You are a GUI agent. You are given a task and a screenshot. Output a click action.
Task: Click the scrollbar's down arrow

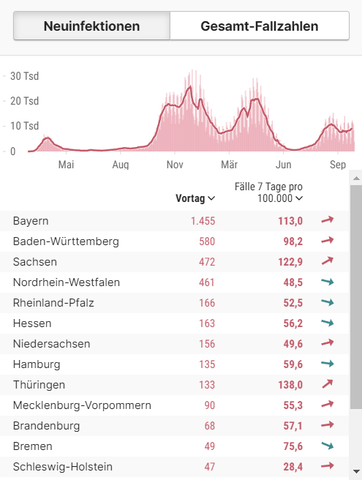356,472
